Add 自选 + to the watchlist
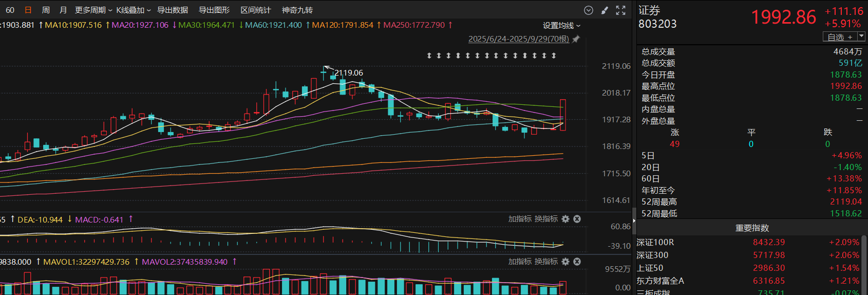The image size is (868, 295). pos(840,37)
